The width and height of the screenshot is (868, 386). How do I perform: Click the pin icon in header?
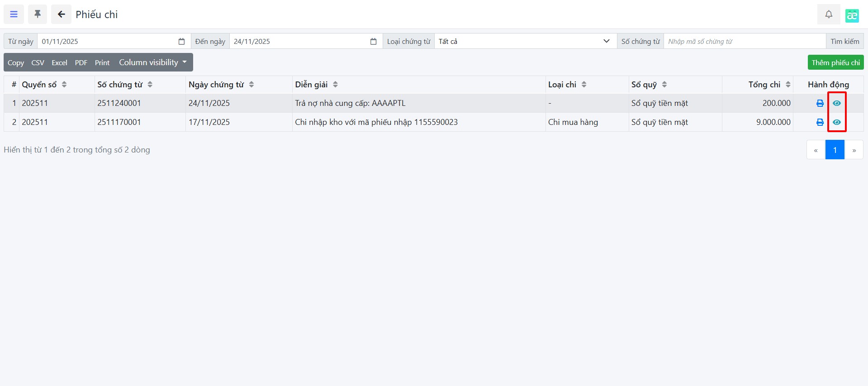[x=38, y=14]
